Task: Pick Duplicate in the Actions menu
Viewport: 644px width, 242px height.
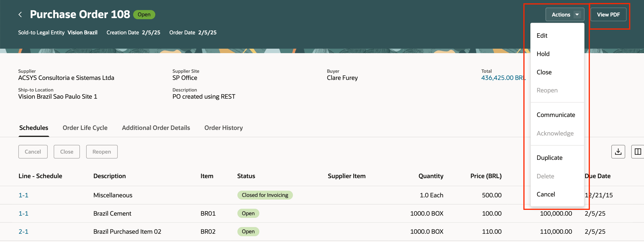Action: [x=549, y=158]
